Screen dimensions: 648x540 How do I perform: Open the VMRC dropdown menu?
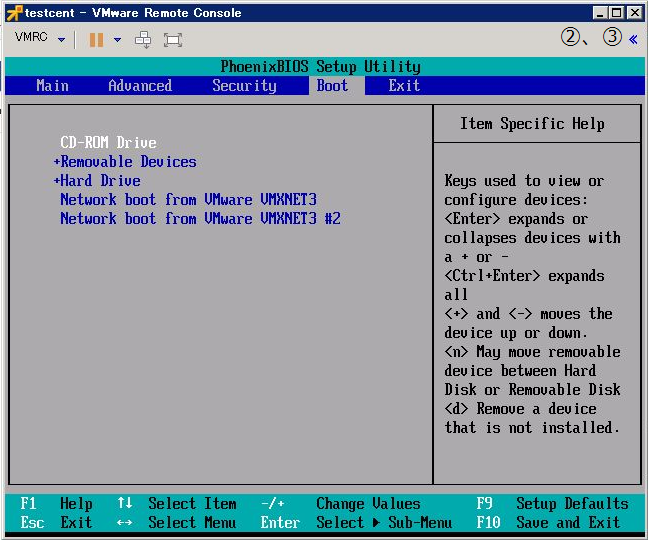point(40,39)
